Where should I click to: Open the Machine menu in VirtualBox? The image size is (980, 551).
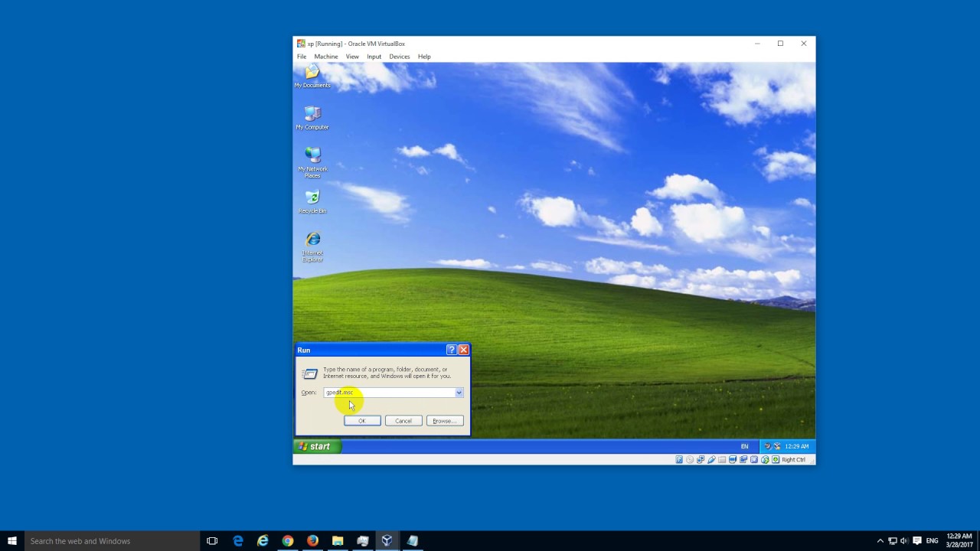click(x=326, y=56)
